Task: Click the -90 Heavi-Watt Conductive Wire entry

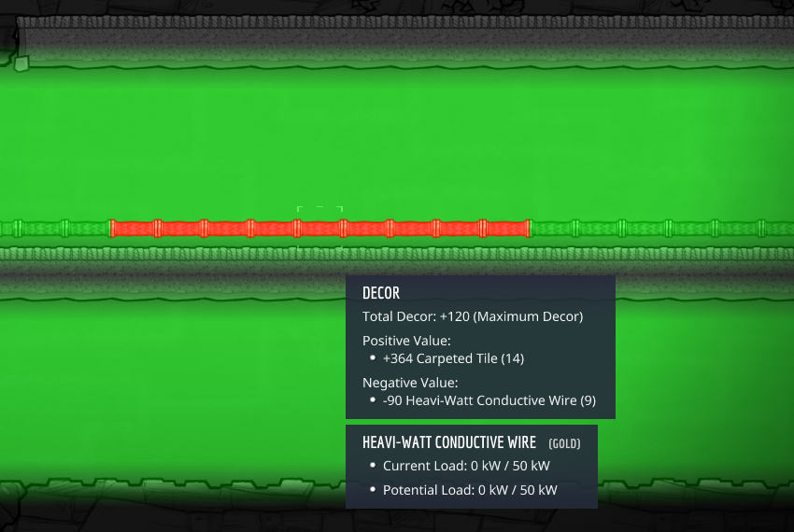Action: coord(489,400)
